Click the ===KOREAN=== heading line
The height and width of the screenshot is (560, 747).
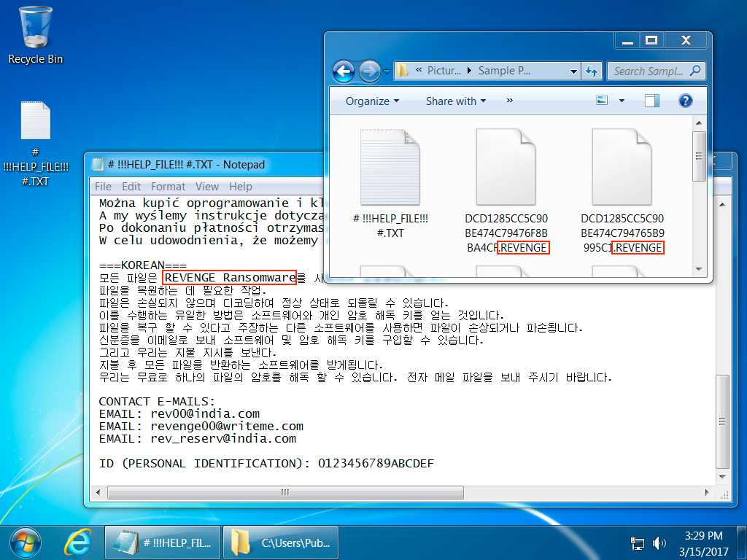tap(143, 265)
